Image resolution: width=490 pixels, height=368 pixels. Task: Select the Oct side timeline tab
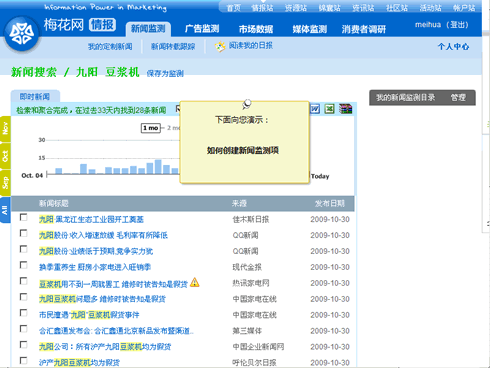[x=5, y=156]
